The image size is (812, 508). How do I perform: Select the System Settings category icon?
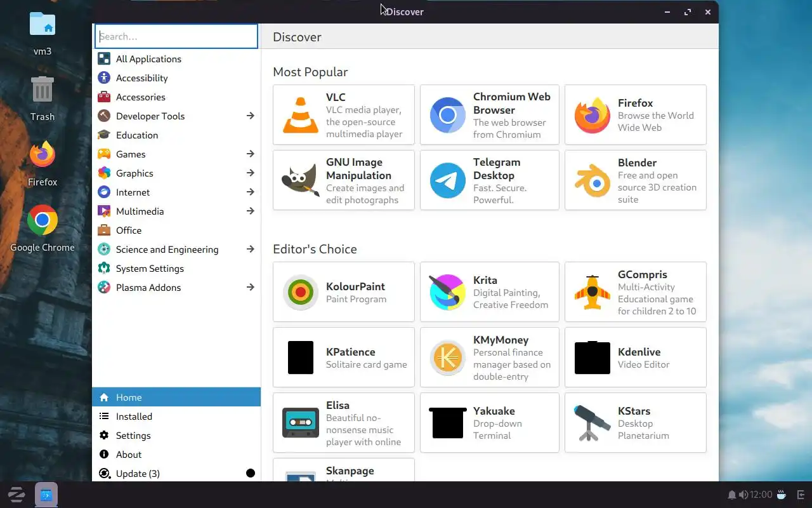point(104,269)
